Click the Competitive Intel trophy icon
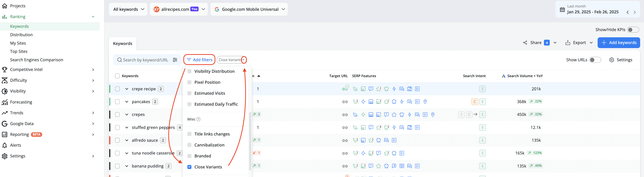The height and width of the screenshot is (177, 644). 5,69
